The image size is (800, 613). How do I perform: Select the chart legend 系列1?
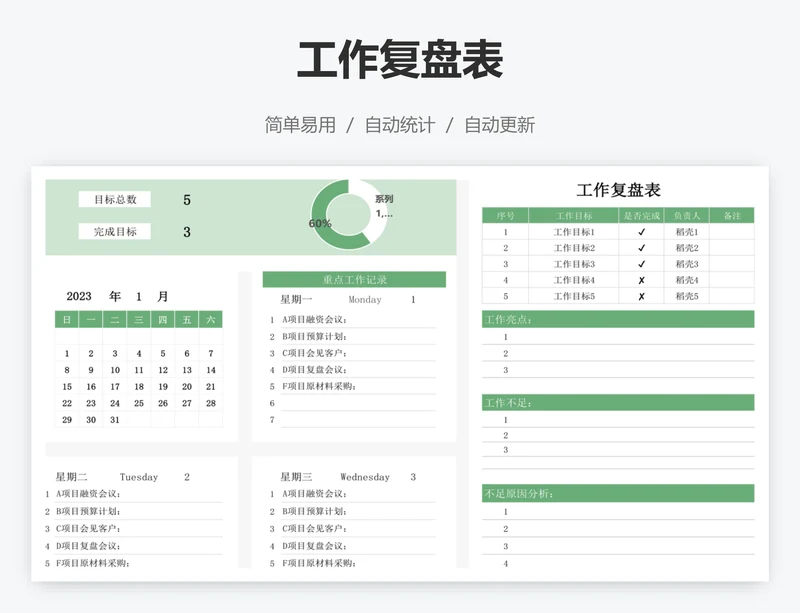[384, 206]
